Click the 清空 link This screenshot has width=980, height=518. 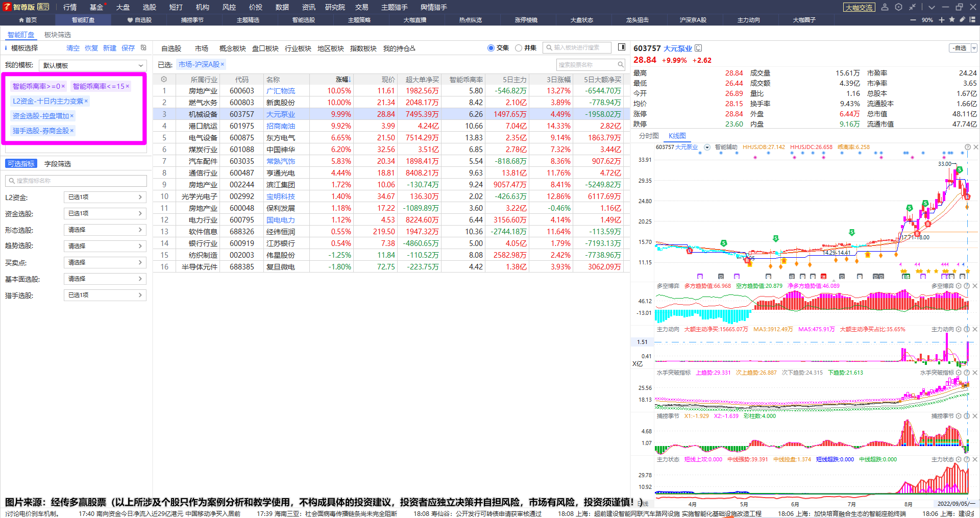tap(73, 48)
